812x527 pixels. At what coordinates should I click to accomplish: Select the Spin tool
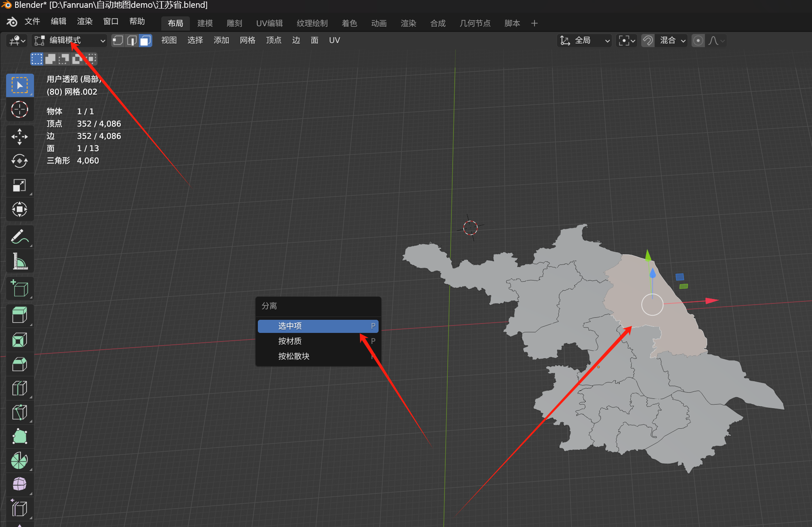coord(20,461)
